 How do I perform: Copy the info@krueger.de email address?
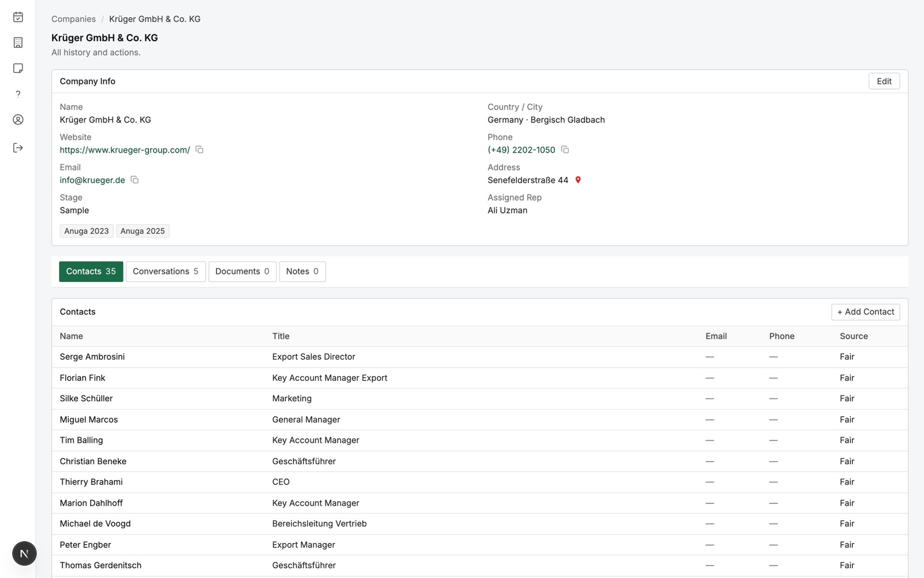coord(135,180)
